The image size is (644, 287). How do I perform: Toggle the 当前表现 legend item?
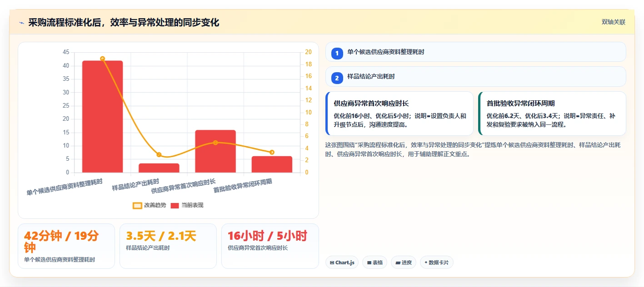pyautogui.click(x=187, y=205)
